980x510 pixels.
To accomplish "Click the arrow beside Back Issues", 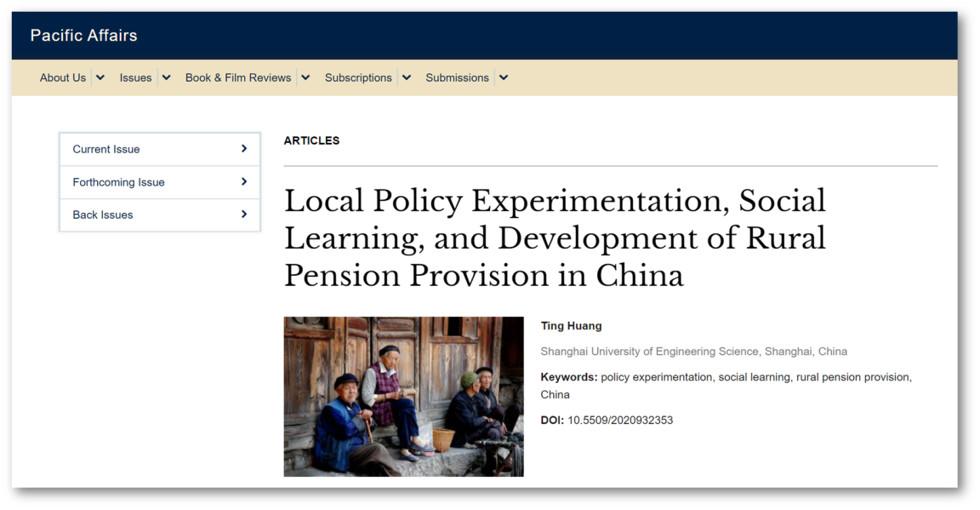I will 244,214.
